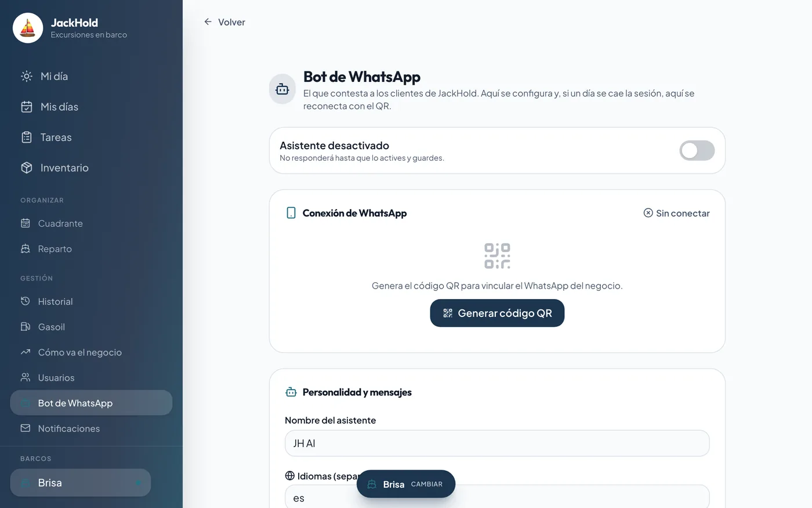The height and width of the screenshot is (508, 812).
Task: Click the Reparto boat icon
Action: click(x=26, y=248)
